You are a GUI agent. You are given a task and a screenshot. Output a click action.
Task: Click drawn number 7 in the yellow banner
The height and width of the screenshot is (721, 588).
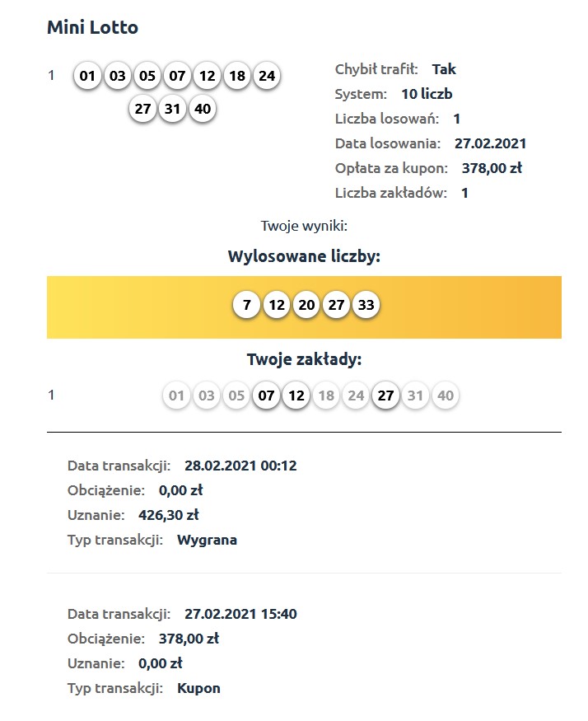click(246, 305)
